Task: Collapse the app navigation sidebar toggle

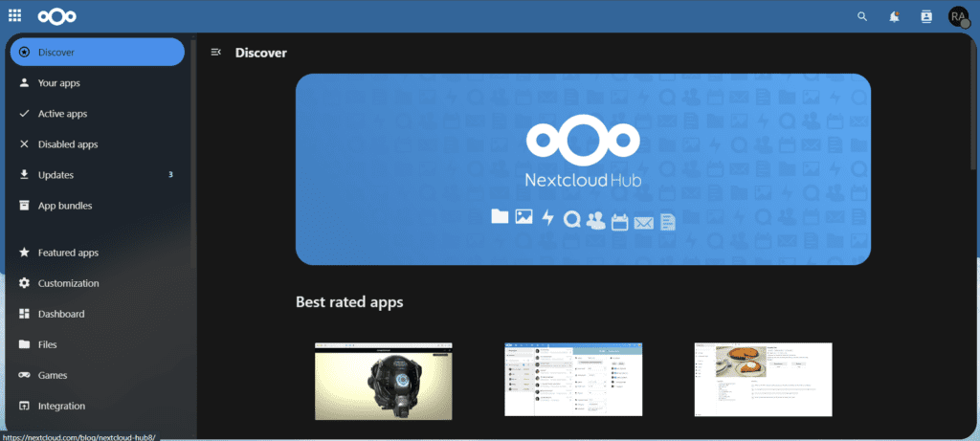Action: (216, 53)
